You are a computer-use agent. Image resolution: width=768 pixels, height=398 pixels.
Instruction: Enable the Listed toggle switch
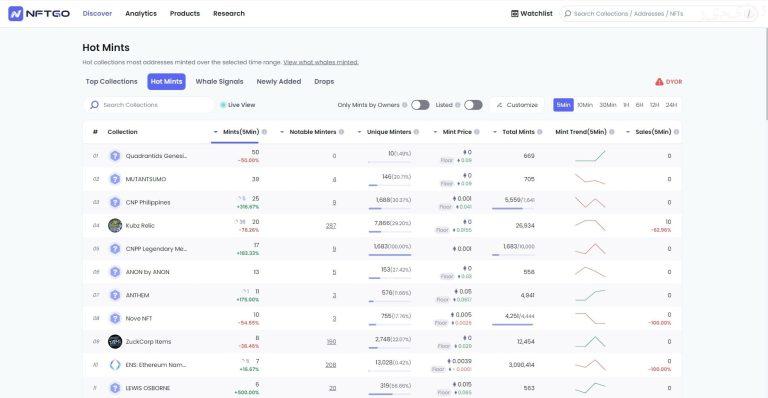pos(473,105)
